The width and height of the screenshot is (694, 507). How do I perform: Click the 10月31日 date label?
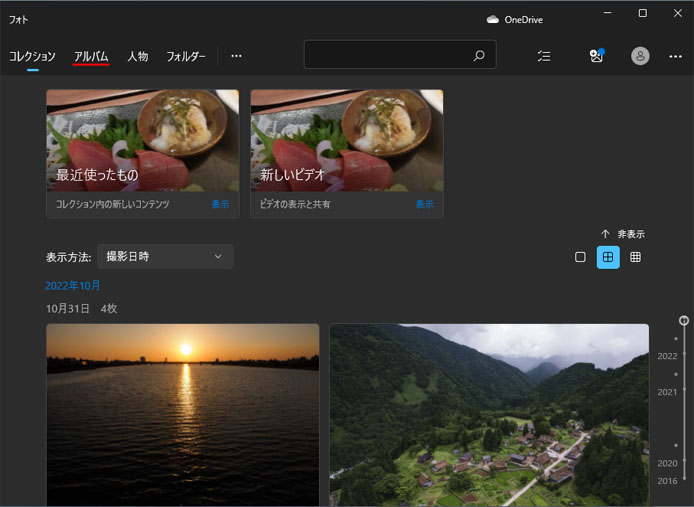(68, 309)
